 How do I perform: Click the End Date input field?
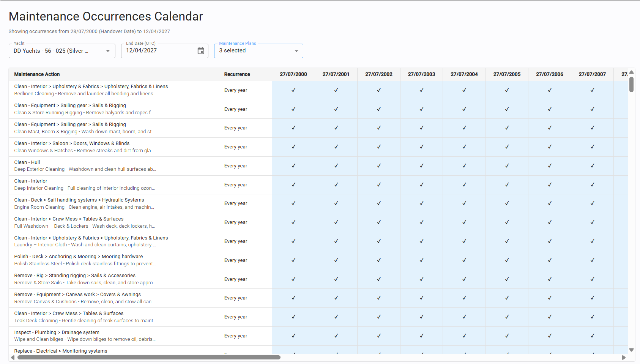pyautogui.click(x=159, y=51)
